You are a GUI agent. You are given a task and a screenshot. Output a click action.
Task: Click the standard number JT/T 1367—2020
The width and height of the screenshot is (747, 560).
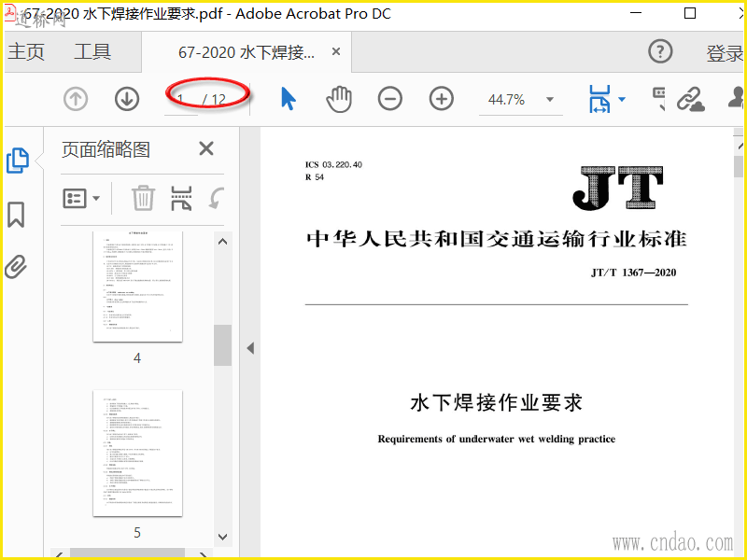click(634, 273)
